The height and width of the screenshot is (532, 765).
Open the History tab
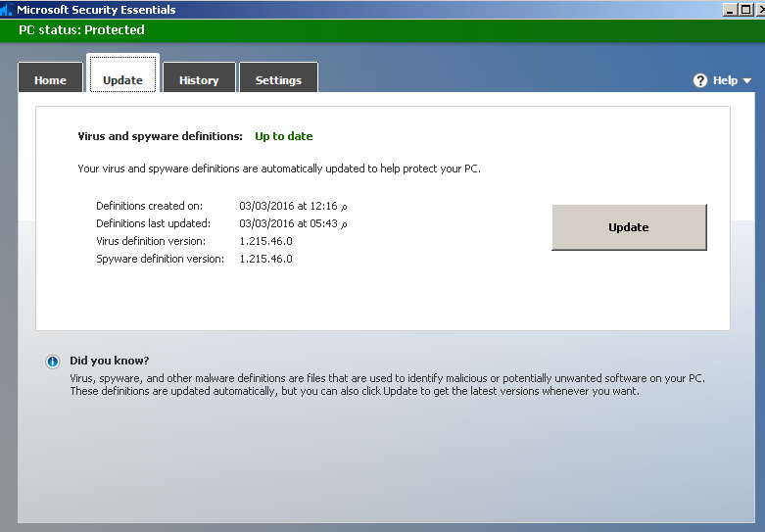[x=199, y=80]
